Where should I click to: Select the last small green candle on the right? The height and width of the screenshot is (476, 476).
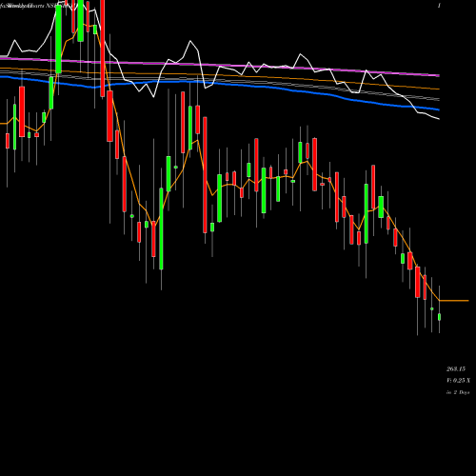[x=440, y=317]
